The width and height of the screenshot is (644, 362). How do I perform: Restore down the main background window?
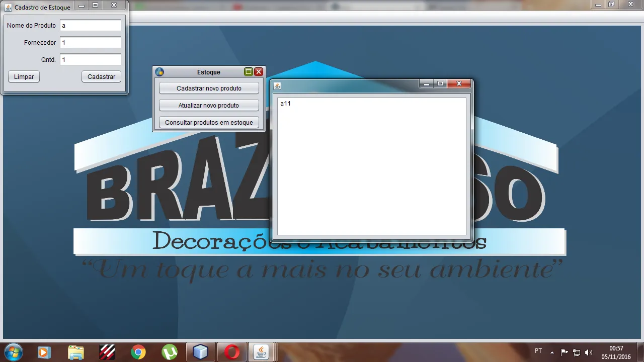pos(611,5)
